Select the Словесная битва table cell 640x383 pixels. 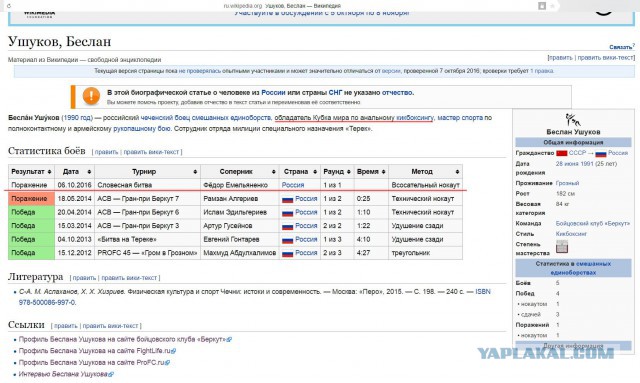147,185
